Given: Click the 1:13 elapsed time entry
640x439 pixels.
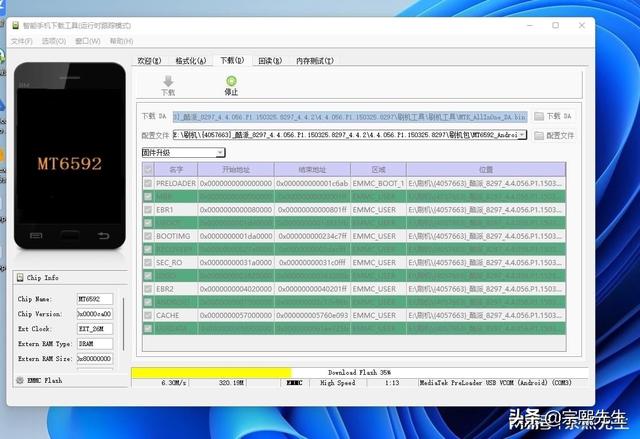Looking at the screenshot, I should click(x=392, y=383).
